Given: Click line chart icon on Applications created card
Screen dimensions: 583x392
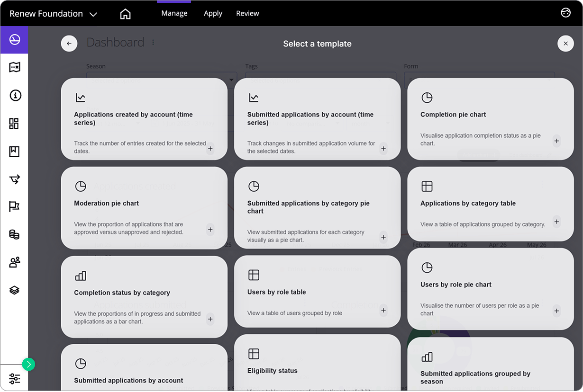Looking at the screenshot, I should [x=81, y=98].
